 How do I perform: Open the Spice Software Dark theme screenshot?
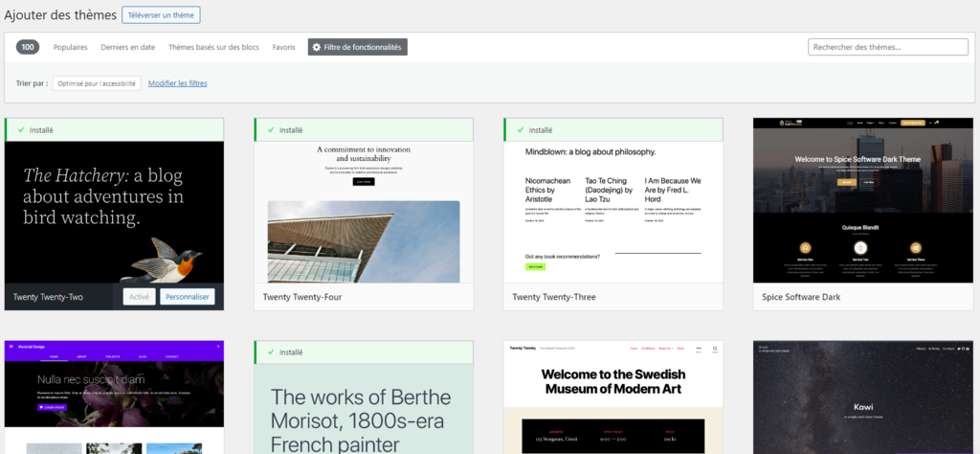click(862, 200)
